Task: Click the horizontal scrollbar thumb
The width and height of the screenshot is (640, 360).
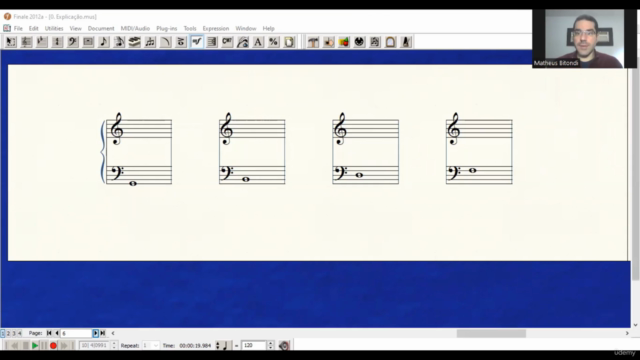Action: [491, 333]
